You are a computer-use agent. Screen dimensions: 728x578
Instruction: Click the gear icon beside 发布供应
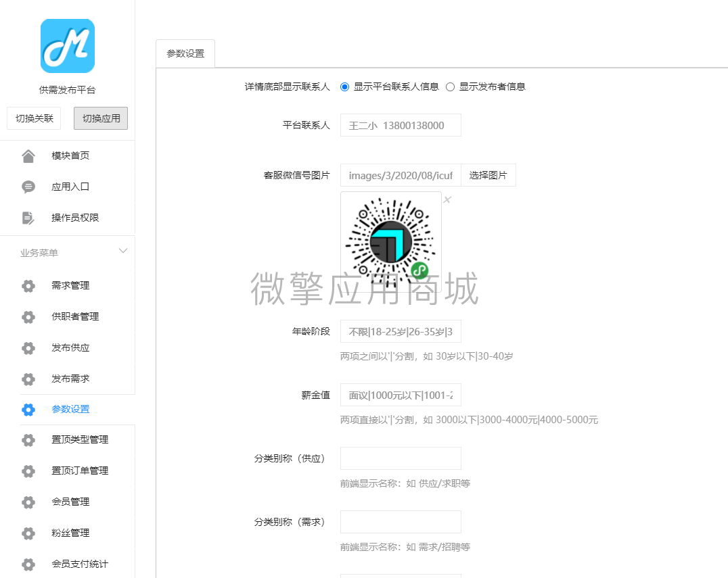28,348
